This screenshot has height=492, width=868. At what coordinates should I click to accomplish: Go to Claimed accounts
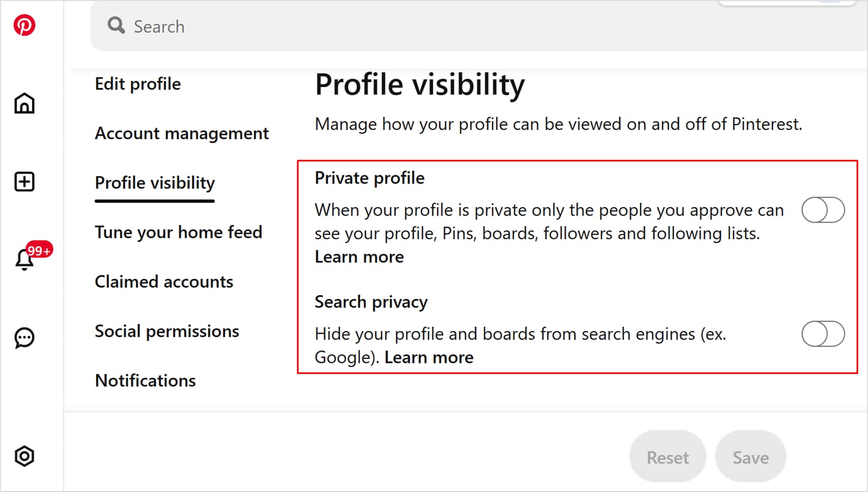164,282
